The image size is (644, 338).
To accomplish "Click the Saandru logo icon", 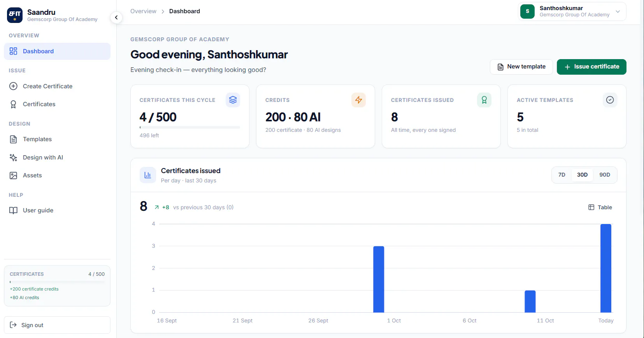I will pos(15,15).
